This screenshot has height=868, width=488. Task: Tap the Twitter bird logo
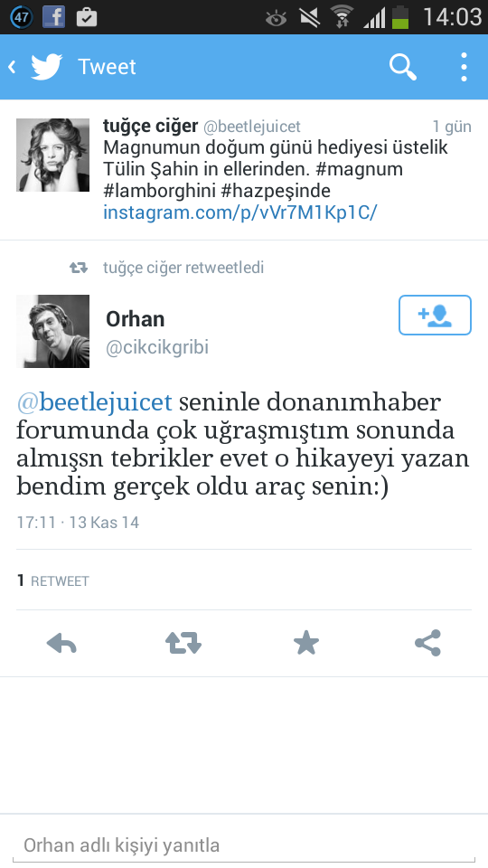pos(46,67)
